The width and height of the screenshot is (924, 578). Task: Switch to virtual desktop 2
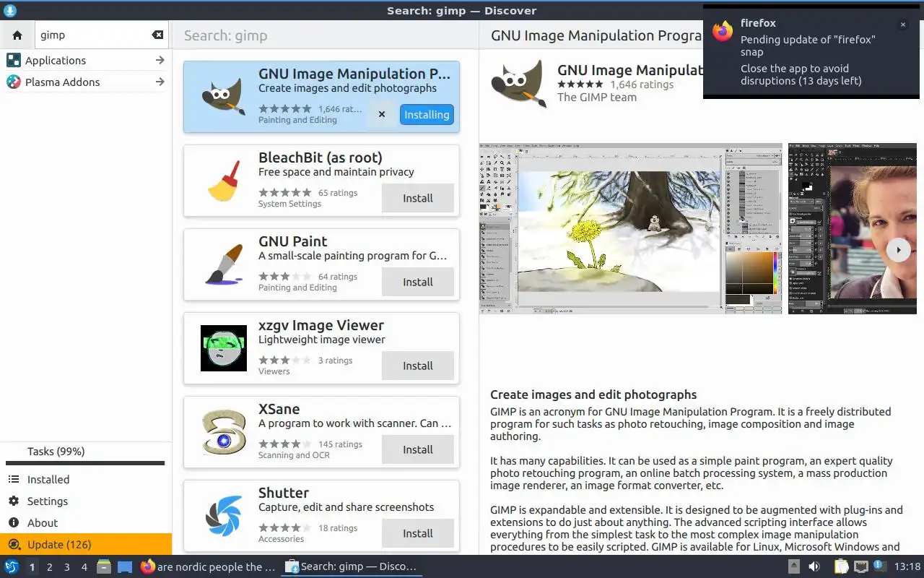tap(50, 567)
